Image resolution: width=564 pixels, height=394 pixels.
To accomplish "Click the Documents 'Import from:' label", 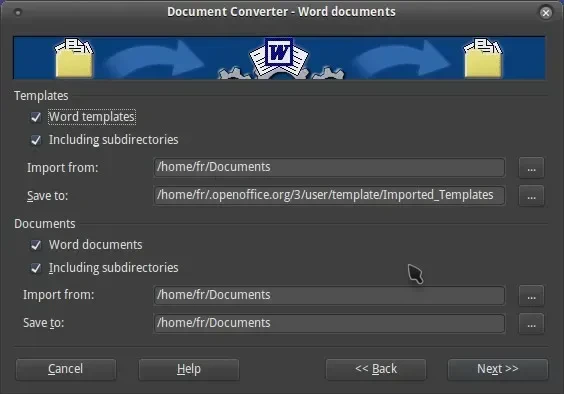I will (59, 295).
